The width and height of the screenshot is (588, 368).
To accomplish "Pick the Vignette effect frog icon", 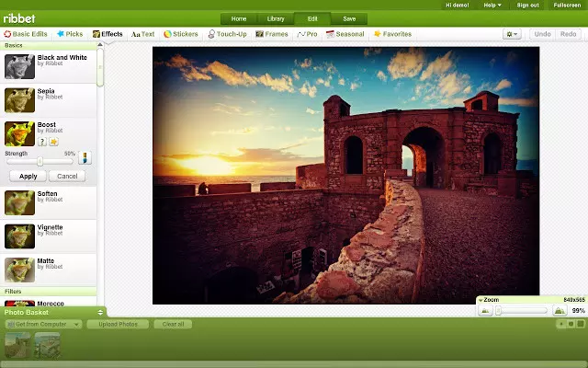I will click(19, 236).
